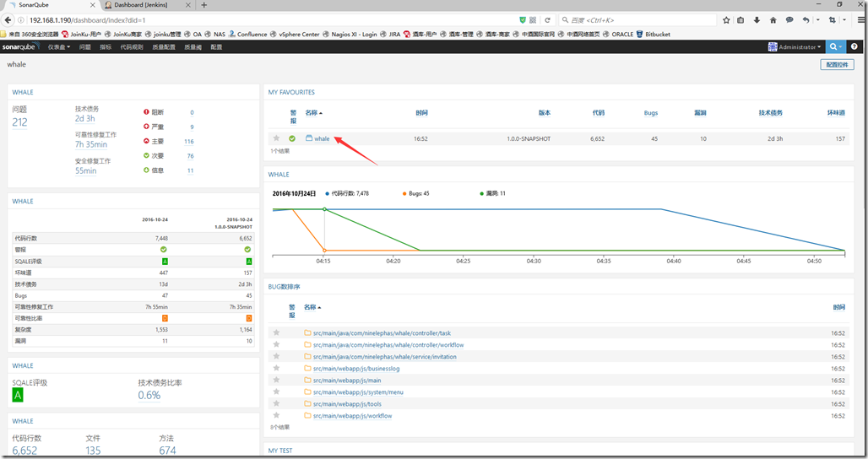Click the green 警报 check icon under 1.0.0-SNAPSHOT
Viewport: 868px width, 459px height.
click(x=247, y=250)
